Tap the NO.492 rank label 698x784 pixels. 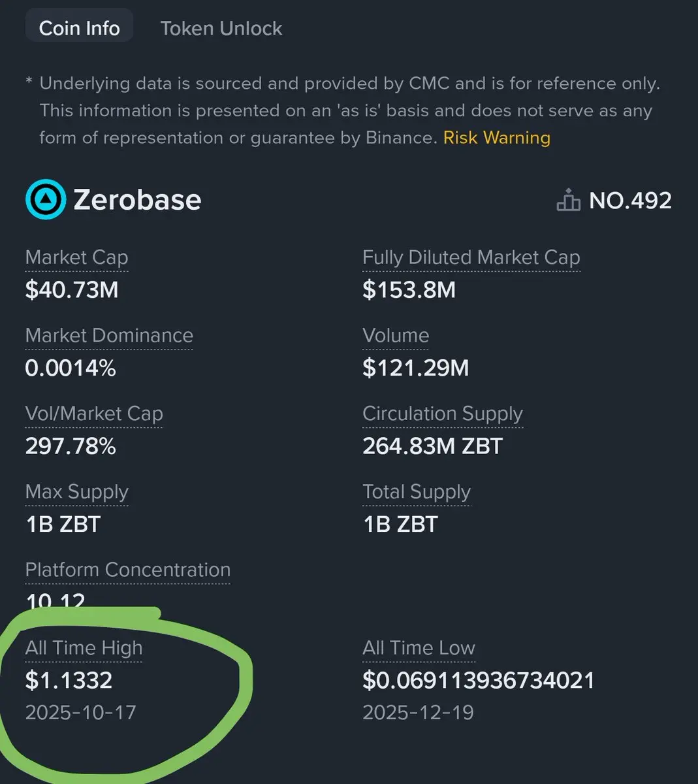[x=630, y=201]
